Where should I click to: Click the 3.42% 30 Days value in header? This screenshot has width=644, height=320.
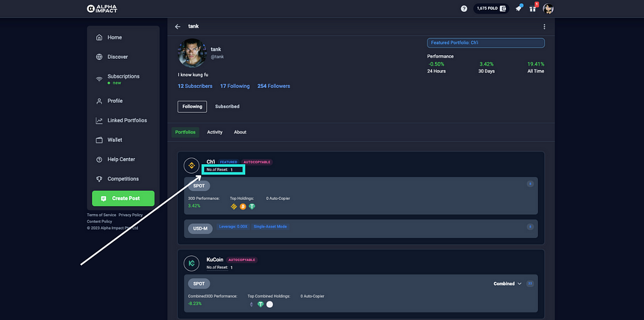coord(486,64)
